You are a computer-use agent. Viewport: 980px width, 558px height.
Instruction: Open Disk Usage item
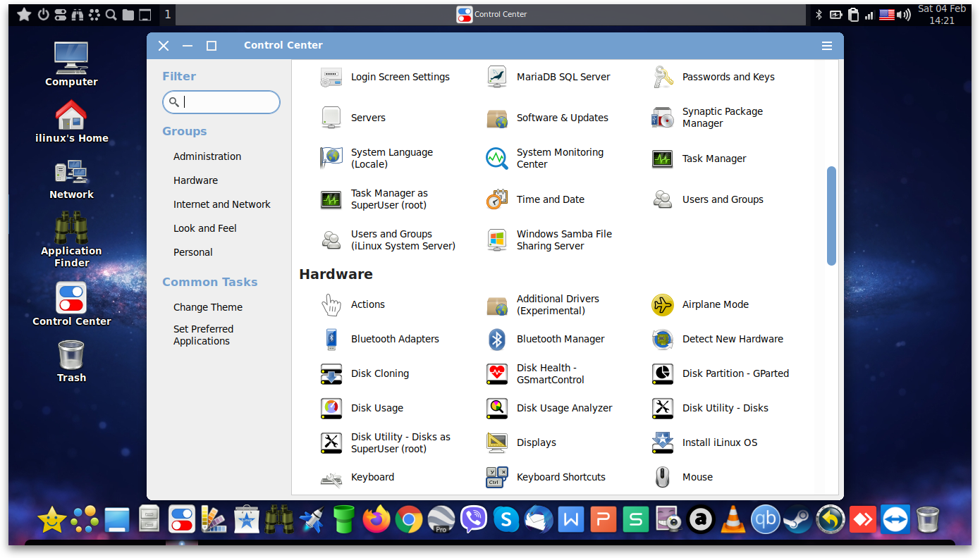[362, 408]
